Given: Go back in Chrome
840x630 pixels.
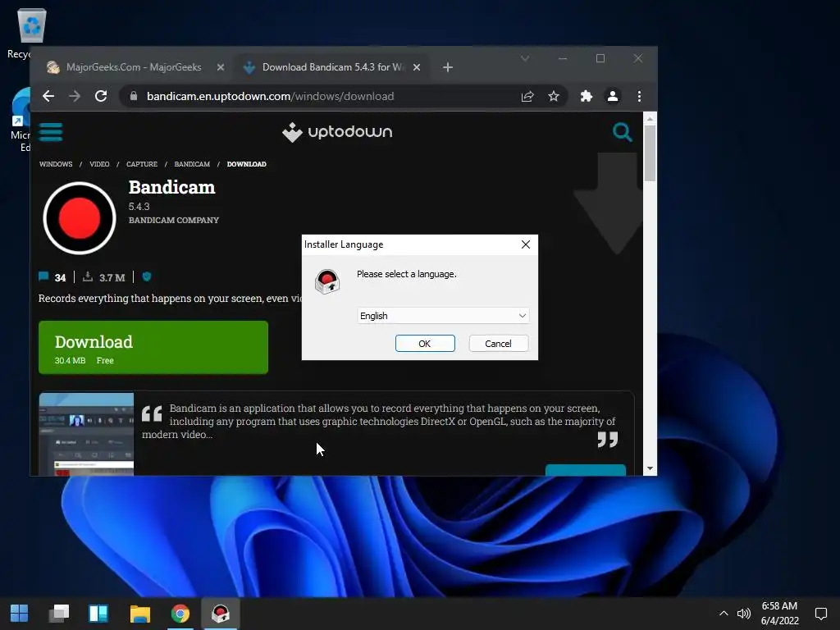Looking at the screenshot, I should (x=48, y=96).
